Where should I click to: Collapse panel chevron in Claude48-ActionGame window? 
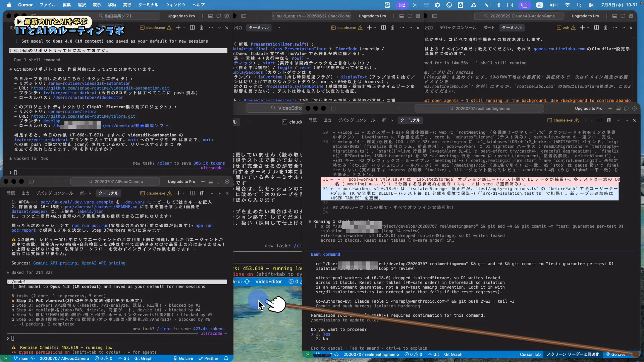[x=624, y=27]
